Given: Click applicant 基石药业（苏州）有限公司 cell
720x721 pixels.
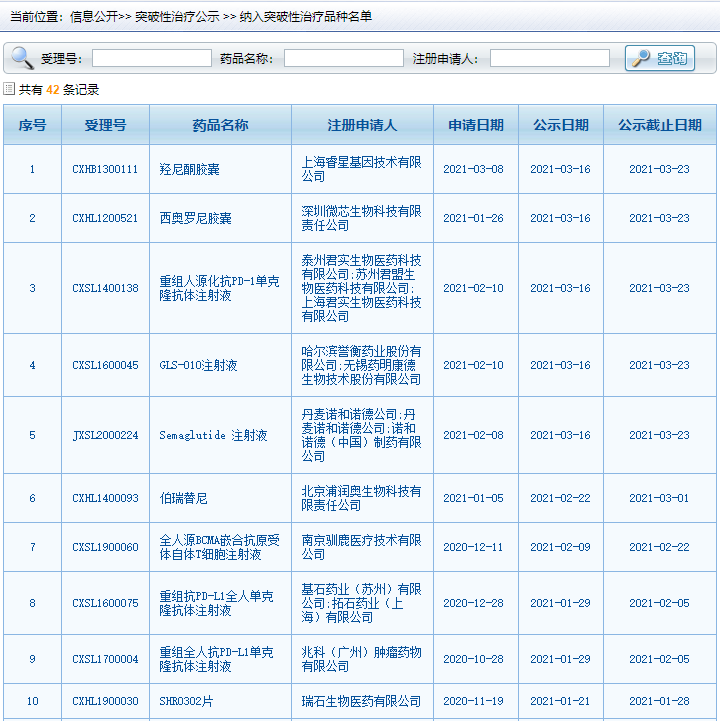Looking at the screenshot, I should (x=361, y=603).
